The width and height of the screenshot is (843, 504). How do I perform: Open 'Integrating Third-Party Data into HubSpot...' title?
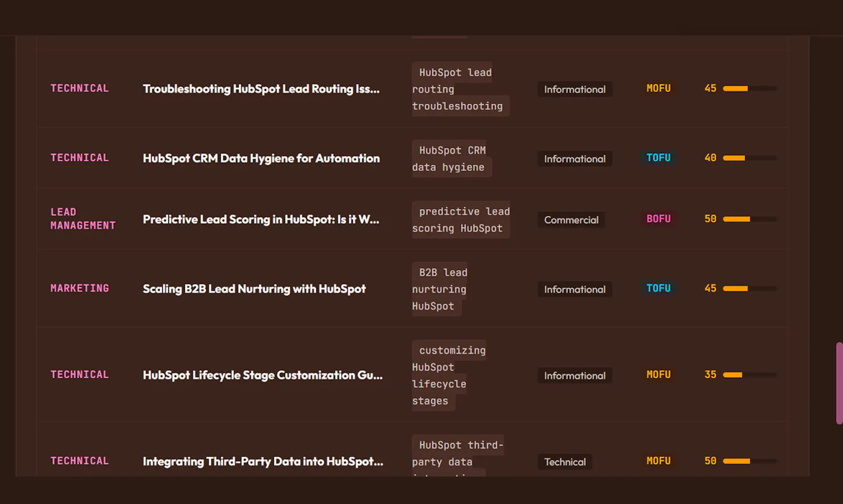[263, 462]
